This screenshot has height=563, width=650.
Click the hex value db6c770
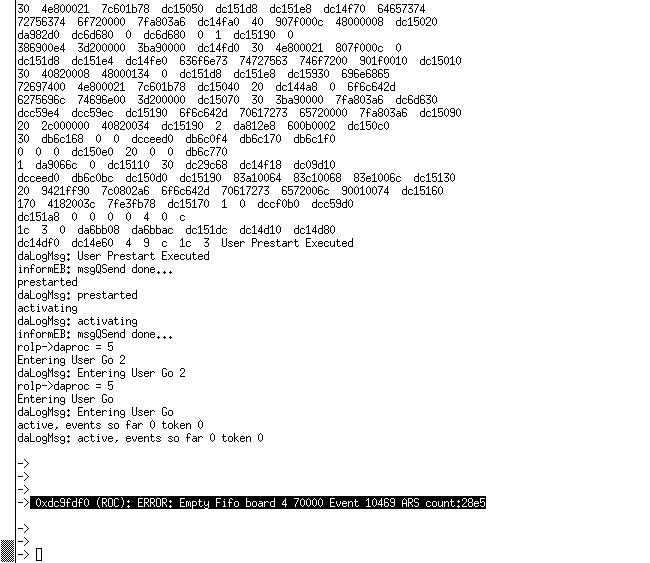tap(206, 152)
